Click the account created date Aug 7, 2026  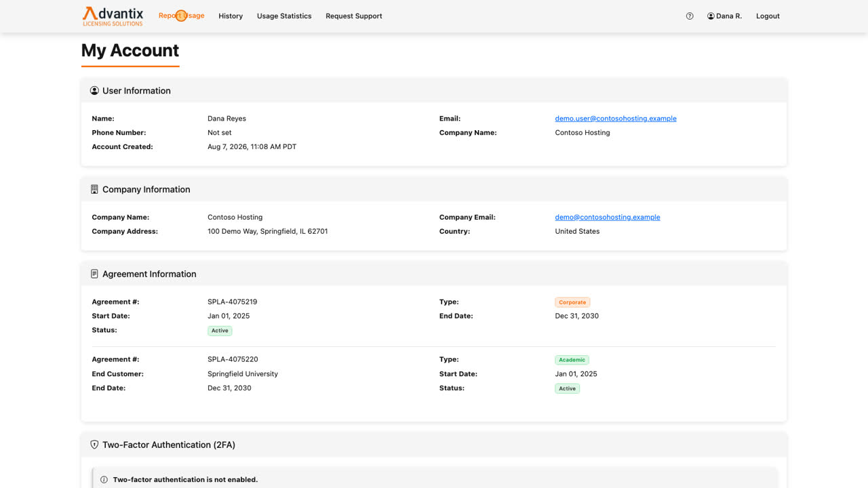coord(252,147)
